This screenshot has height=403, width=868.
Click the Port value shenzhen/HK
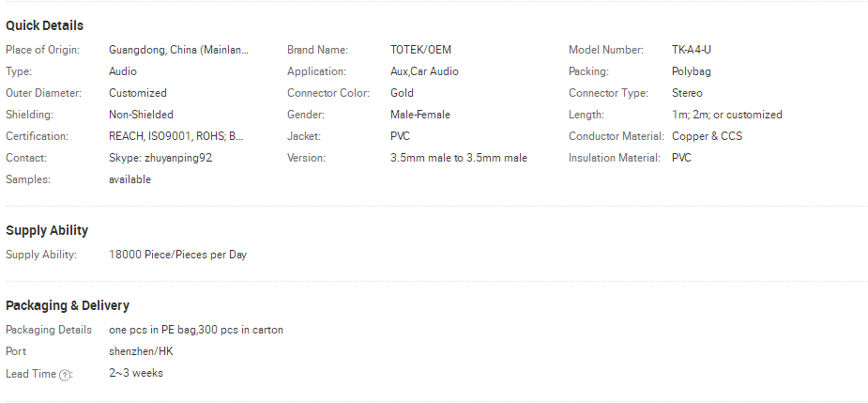pos(141,351)
